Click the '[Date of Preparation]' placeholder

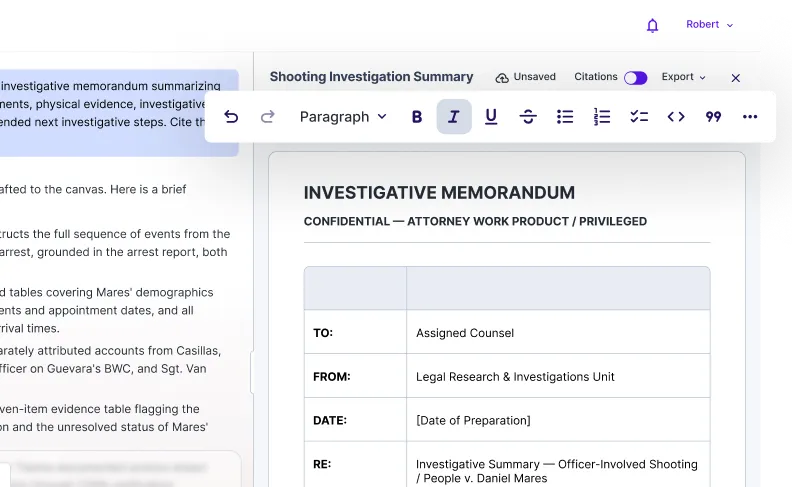point(473,420)
